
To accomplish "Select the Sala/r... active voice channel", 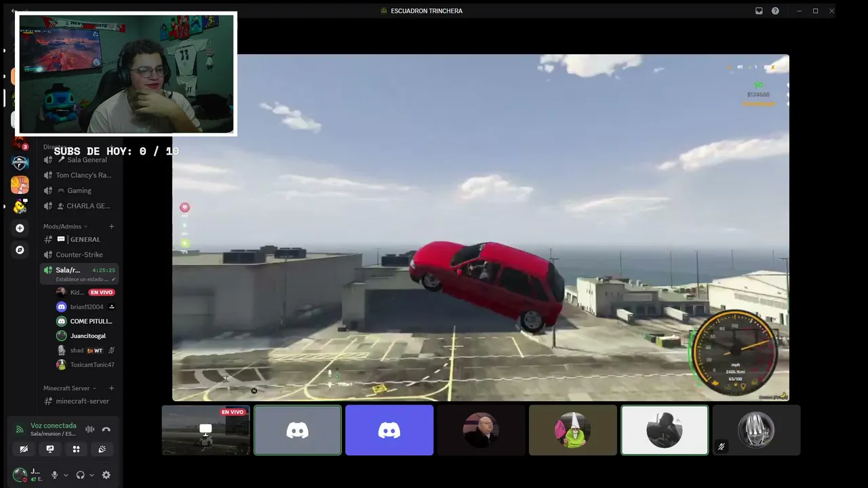I will (79, 274).
